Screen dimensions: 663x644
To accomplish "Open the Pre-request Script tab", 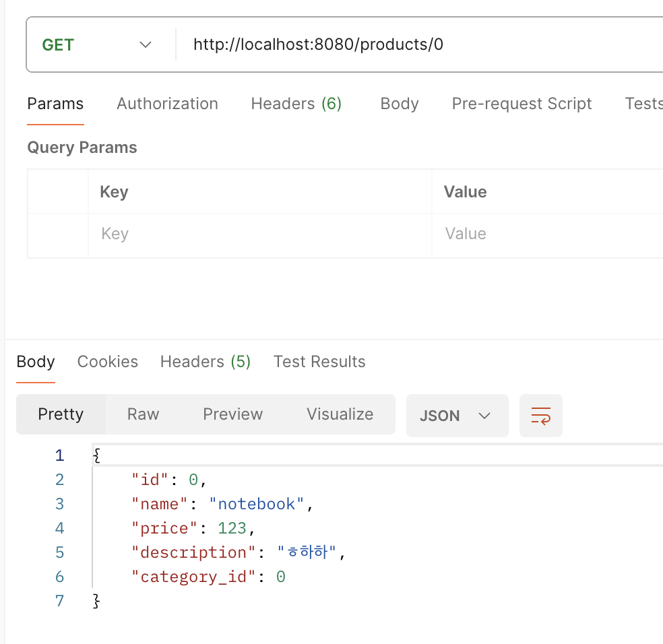I will point(522,104).
